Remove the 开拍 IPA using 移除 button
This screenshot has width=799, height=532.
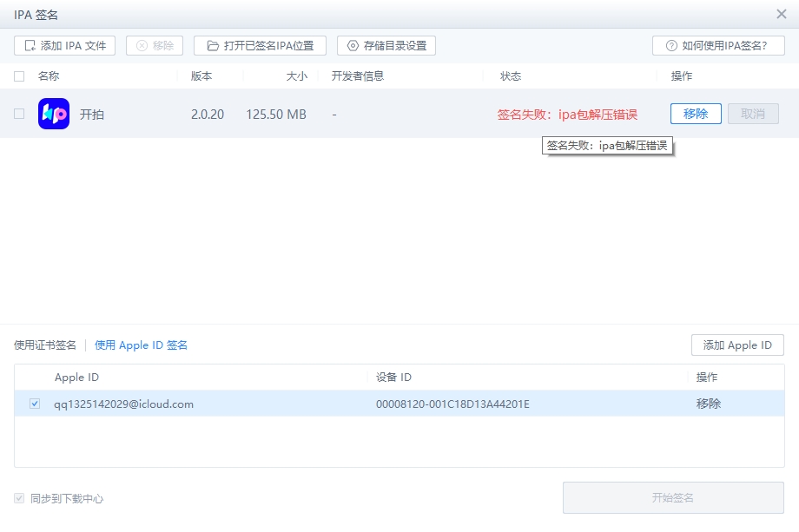695,114
